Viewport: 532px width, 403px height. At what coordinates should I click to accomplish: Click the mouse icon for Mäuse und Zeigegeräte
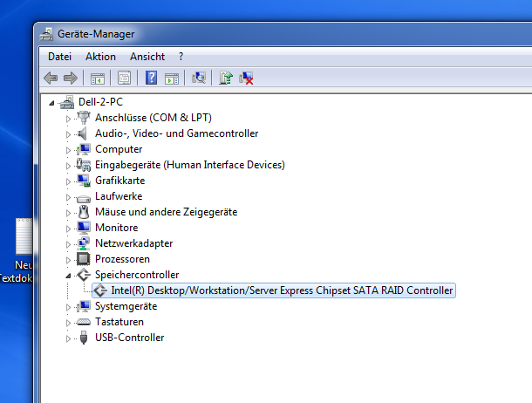pos(84,212)
